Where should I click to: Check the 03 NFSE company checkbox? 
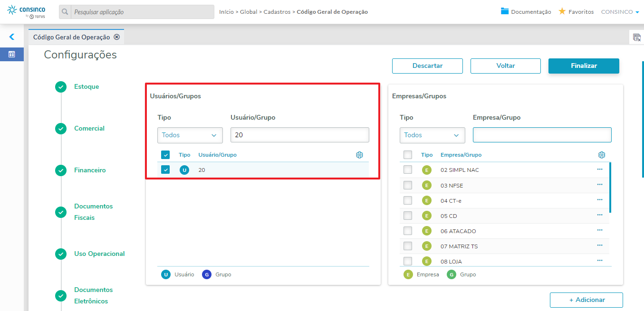pos(408,185)
